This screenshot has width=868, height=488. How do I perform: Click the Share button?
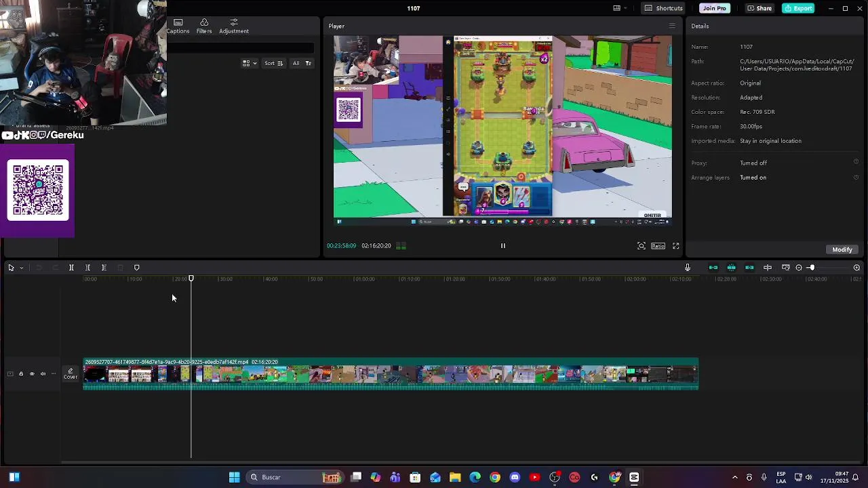759,8
